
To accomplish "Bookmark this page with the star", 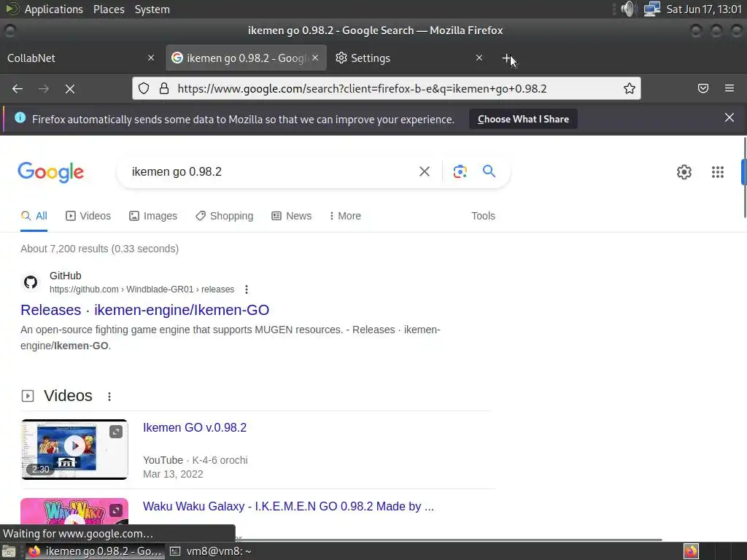I will (x=630, y=88).
